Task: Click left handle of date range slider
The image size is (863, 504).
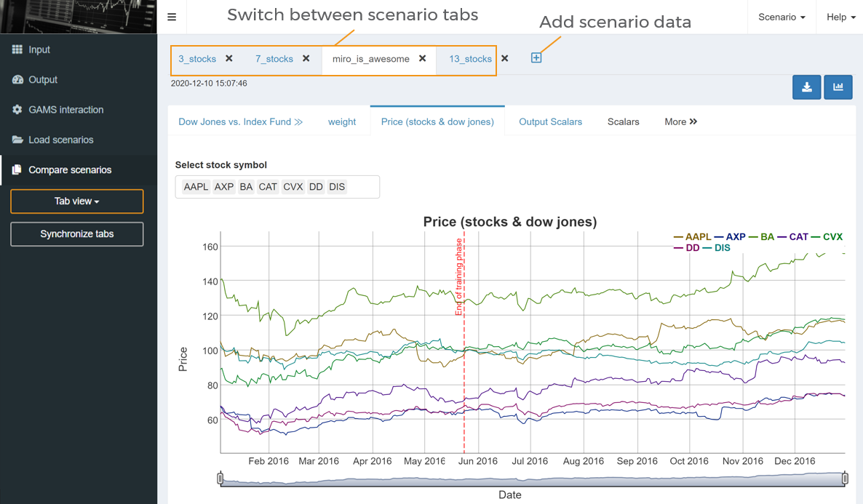Action: click(220, 479)
